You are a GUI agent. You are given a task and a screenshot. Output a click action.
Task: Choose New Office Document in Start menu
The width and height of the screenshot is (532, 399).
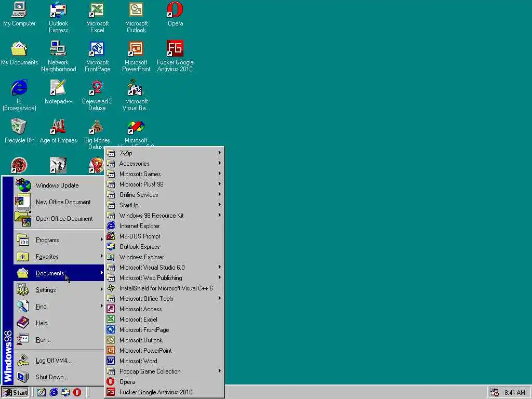[x=59, y=202]
